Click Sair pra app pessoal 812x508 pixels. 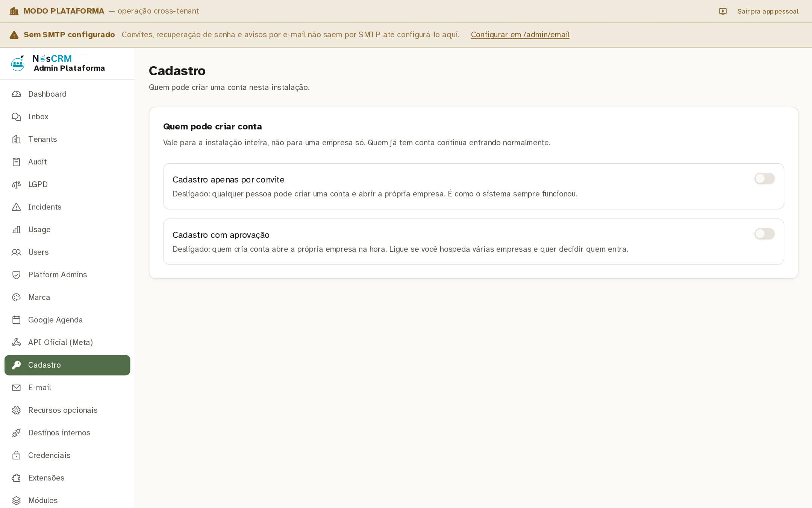[768, 11]
